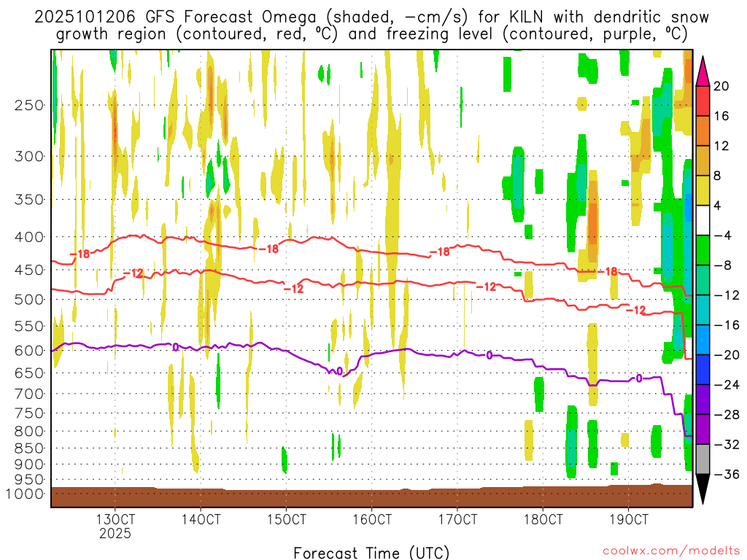Click the positive 8 label on the color scale
The image size is (747, 560).
pyautogui.click(x=718, y=176)
